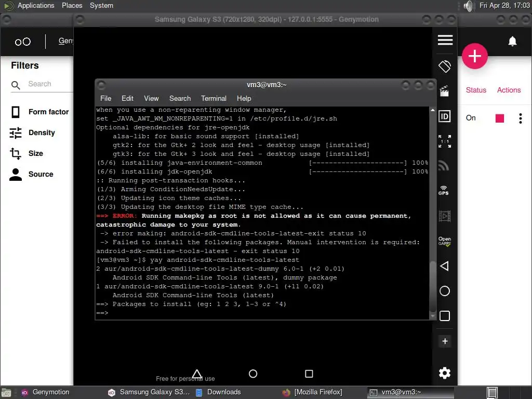Open the terminal Edit menu

[x=127, y=98]
